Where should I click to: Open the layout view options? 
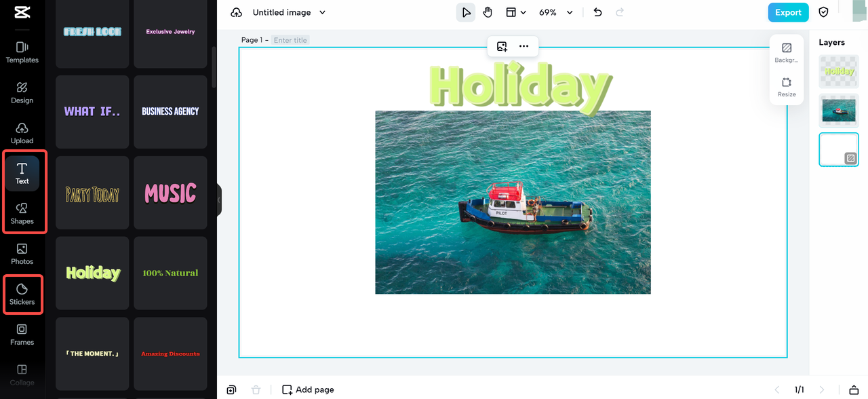515,12
